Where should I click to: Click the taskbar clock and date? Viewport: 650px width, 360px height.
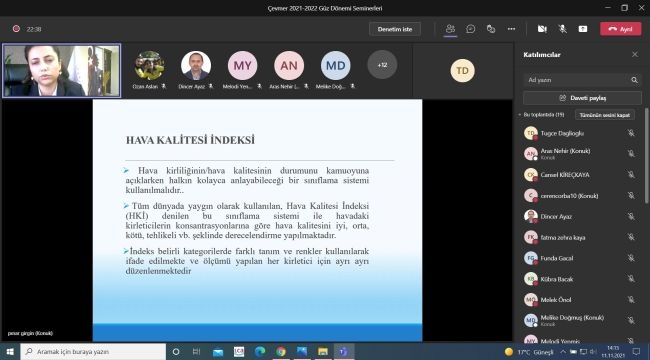pyautogui.click(x=613, y=352)
